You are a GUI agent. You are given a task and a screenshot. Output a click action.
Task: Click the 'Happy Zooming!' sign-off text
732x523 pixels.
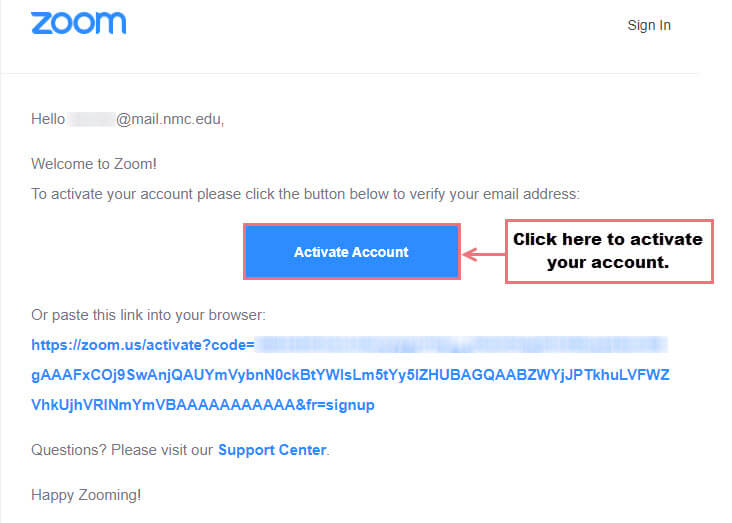click(86, 495)
